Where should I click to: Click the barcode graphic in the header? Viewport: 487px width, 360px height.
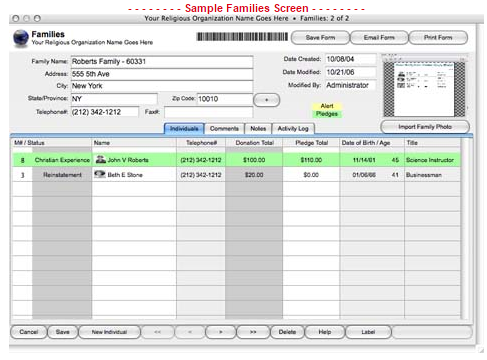tap(242, 37)
